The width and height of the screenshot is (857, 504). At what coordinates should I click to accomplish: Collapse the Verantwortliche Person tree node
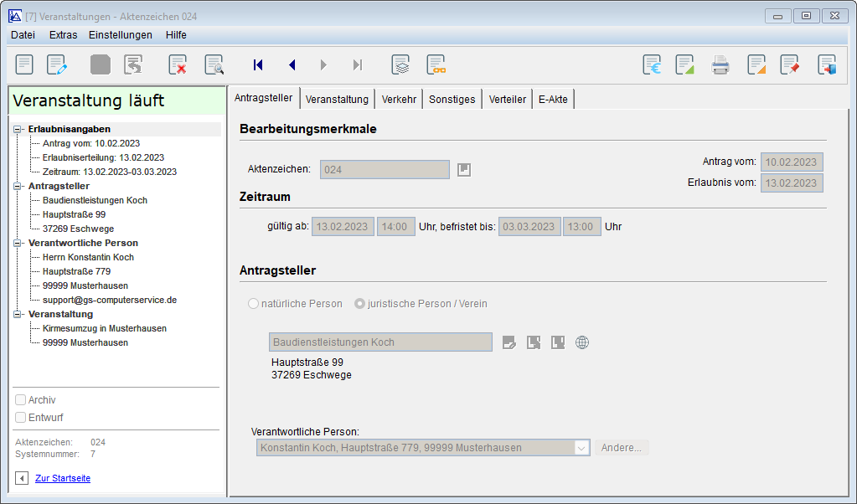[18, 243]
